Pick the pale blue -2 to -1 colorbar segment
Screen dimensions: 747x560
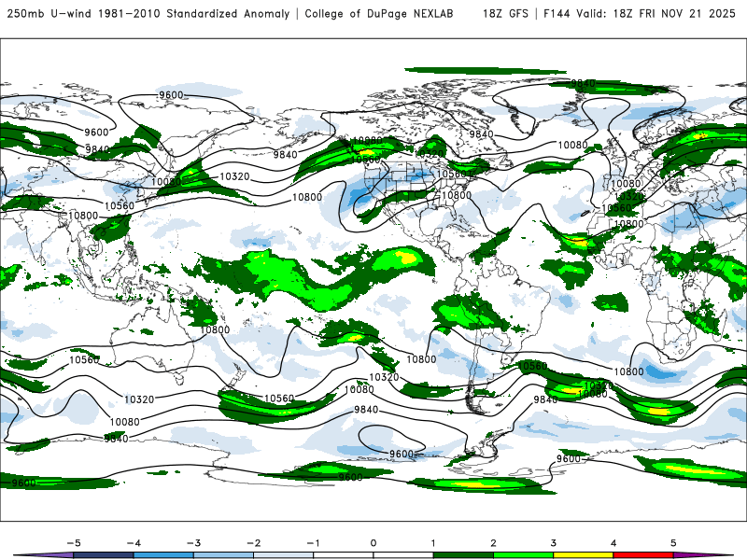coord(284,555)
